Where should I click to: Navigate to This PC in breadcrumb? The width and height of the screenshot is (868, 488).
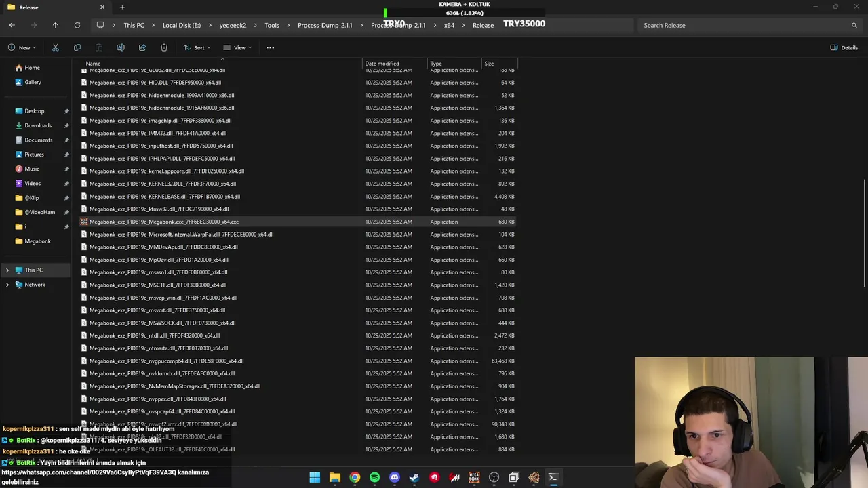click(x=134, y=25)
